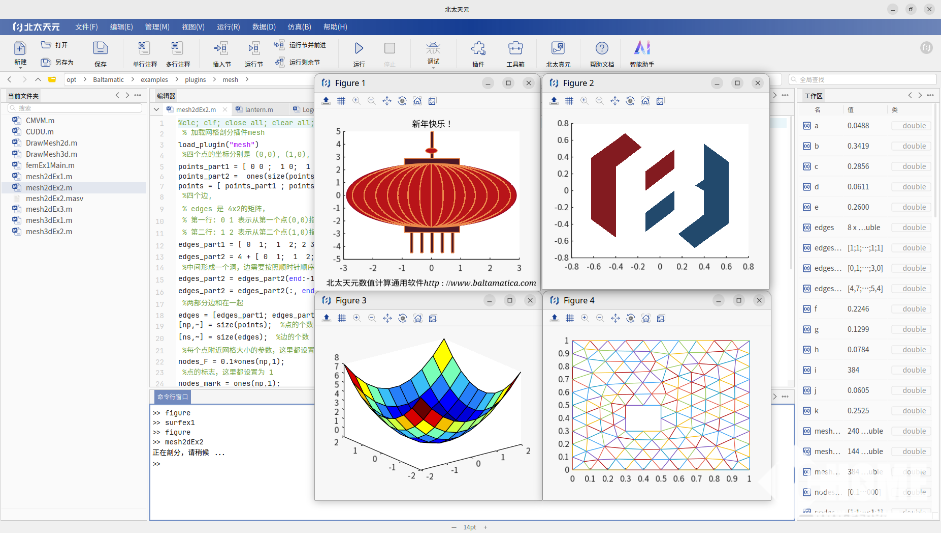Click the 插件 plugin puzzle icon

pos(478,48)
